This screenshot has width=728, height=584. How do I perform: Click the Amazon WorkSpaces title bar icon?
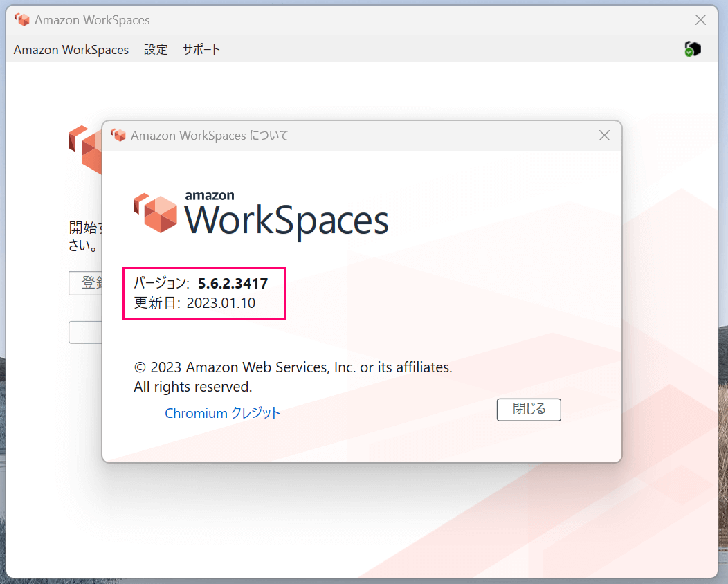[22, 19]
